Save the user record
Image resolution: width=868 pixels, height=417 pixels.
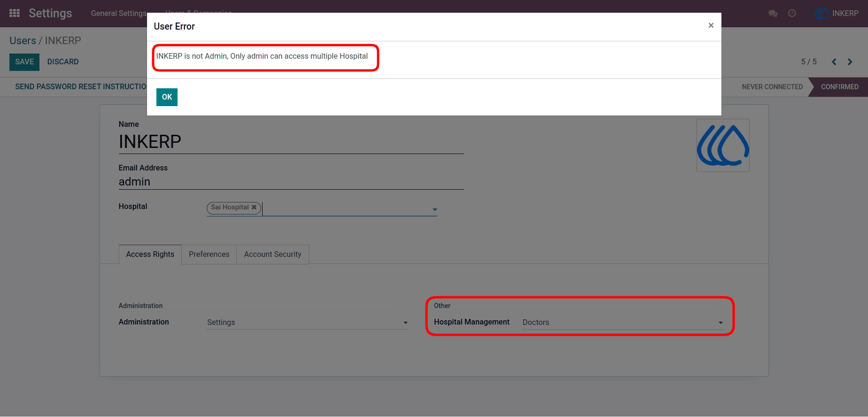(24, 62)
